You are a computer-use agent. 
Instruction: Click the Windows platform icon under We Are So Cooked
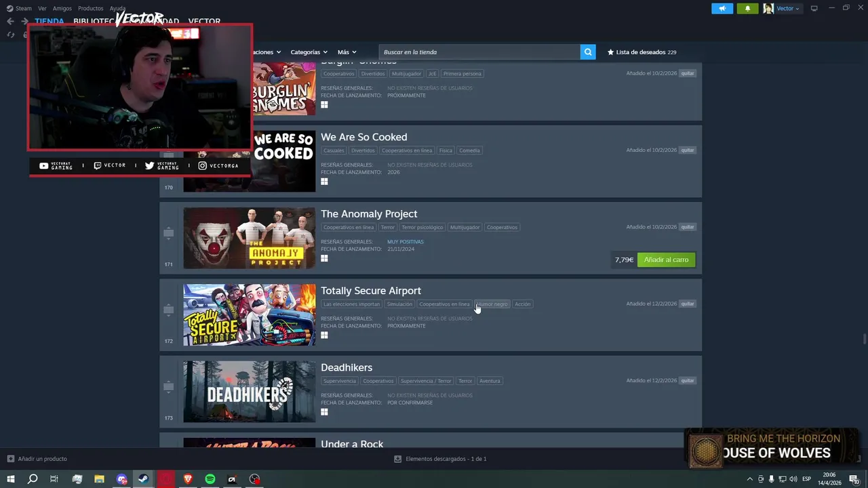tap(324, 182)
